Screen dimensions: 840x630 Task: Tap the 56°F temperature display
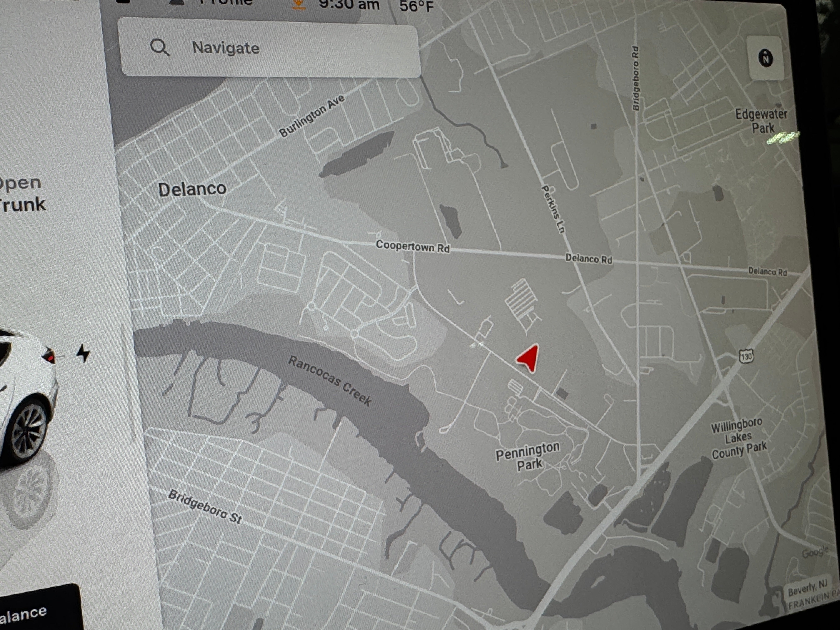coord(416,6)
